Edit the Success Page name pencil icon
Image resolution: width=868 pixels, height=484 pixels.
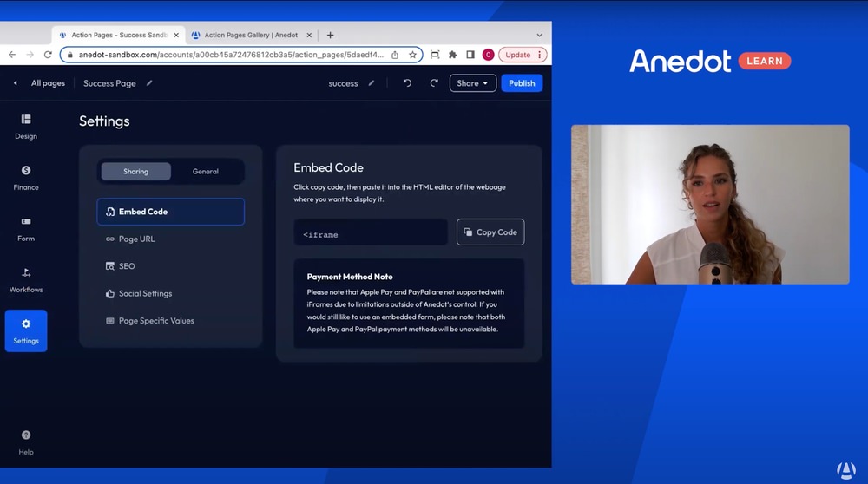point(149,83)
